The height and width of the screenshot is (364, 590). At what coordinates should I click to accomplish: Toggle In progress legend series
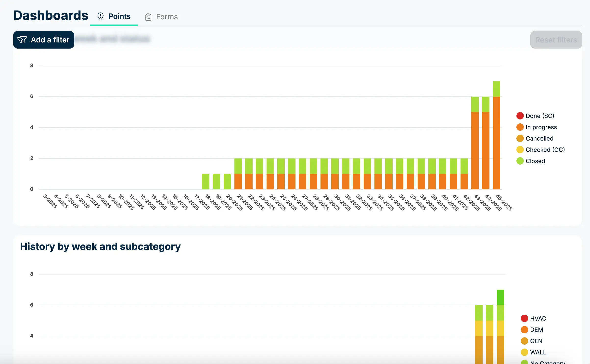(541, 127)
